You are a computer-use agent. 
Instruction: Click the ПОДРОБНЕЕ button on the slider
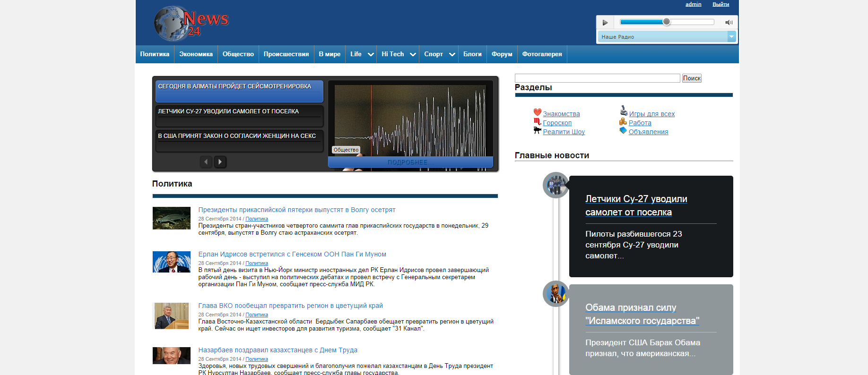[x=410, y=162]
